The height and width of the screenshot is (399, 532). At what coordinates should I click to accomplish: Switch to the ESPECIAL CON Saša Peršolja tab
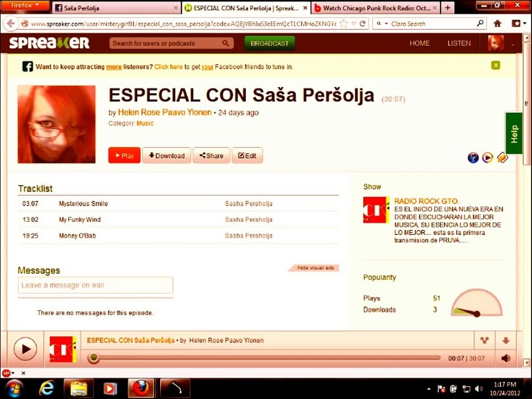246,8
